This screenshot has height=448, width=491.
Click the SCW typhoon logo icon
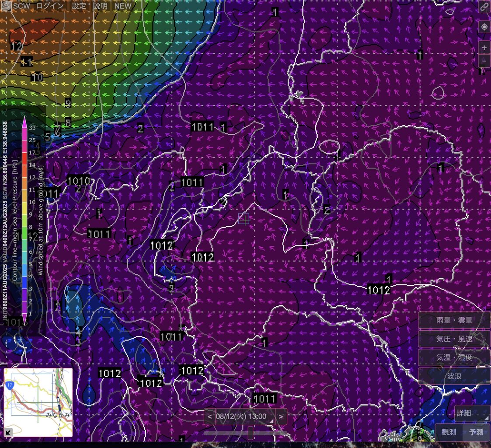(6, 6)
